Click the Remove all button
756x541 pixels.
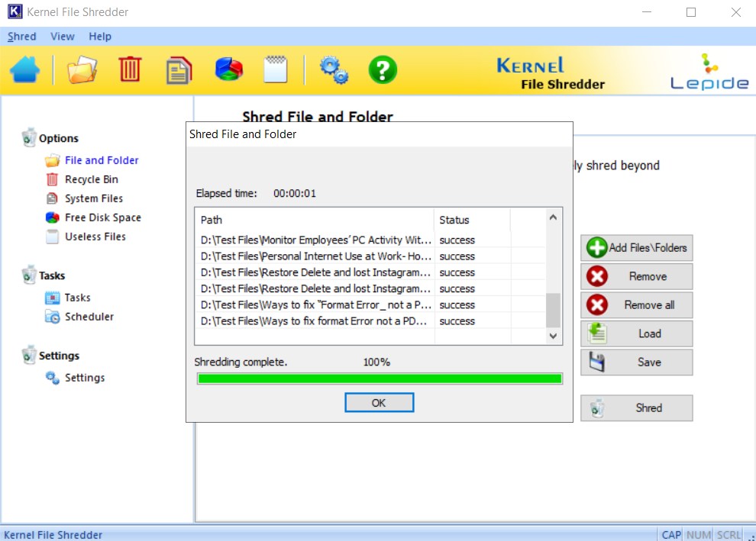[636, 305]
